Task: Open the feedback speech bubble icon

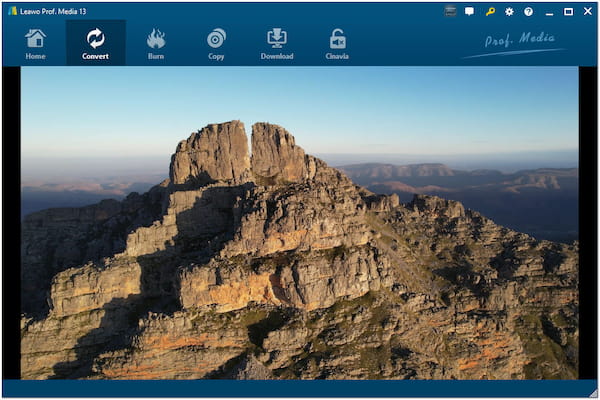Action: pyautogui.click(x=470, y=11)
